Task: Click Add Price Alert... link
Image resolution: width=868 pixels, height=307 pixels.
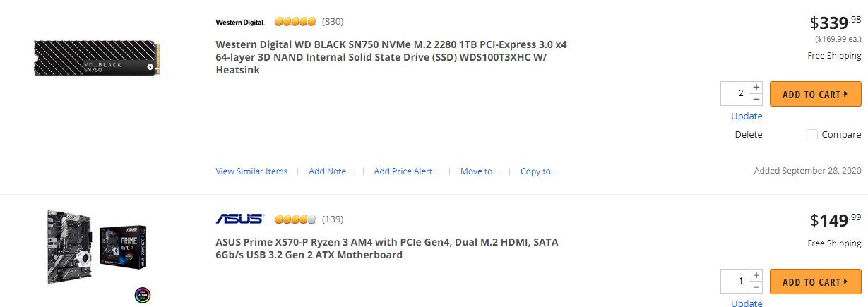Action: click(407, 171)
